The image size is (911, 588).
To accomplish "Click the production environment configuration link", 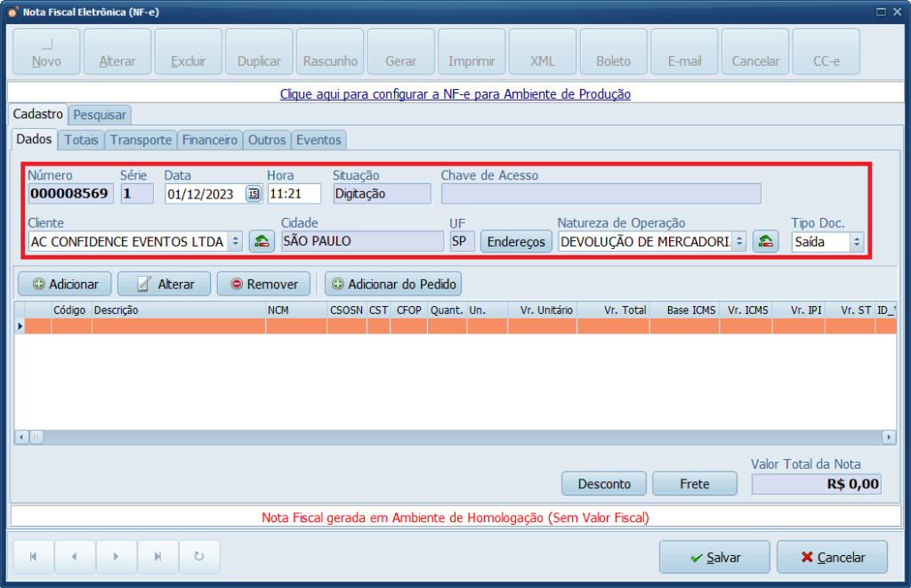I will pos(455,93).
